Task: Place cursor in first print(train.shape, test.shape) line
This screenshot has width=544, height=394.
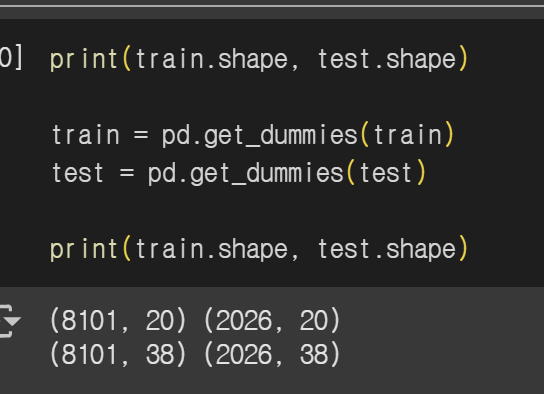Action: pyautogui.click(x=259, y=59)
